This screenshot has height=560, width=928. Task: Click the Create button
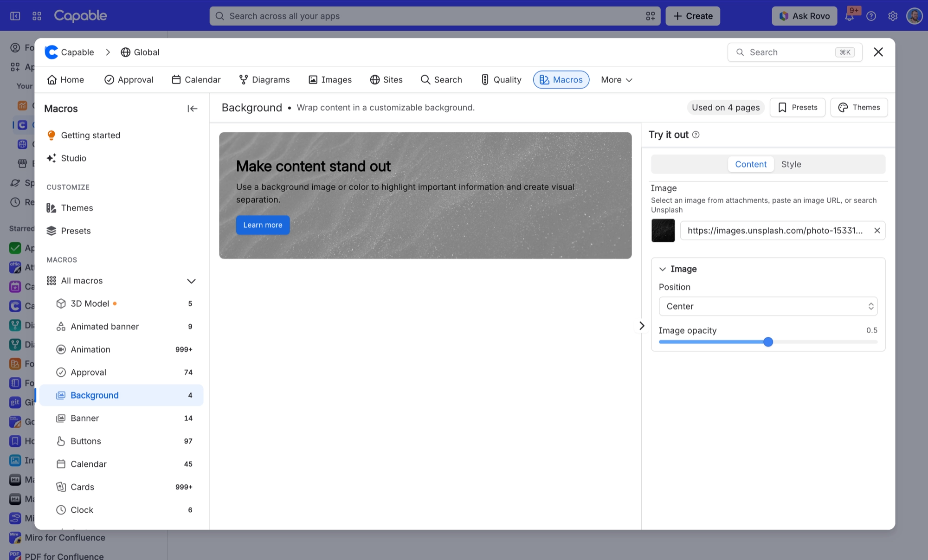pos(693,16)
